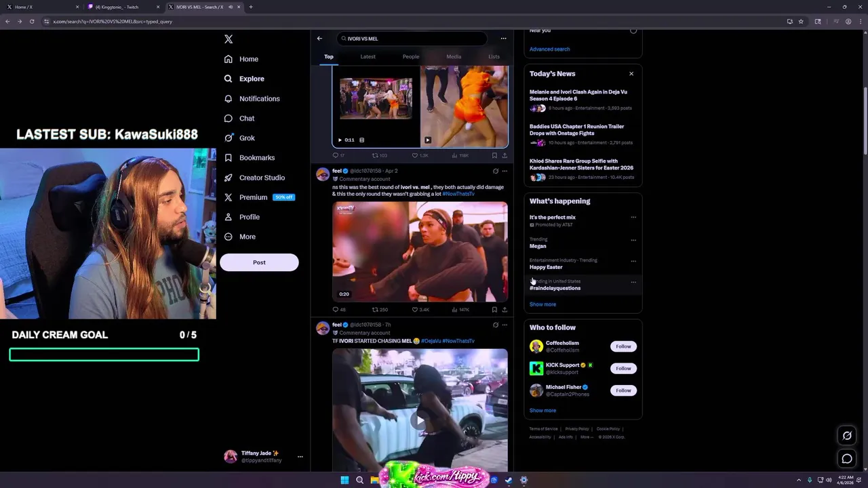Click Grok icon on 7h post
Image resolution: width=868 pixels, height=488 pixels.
[x=496, y=325]
